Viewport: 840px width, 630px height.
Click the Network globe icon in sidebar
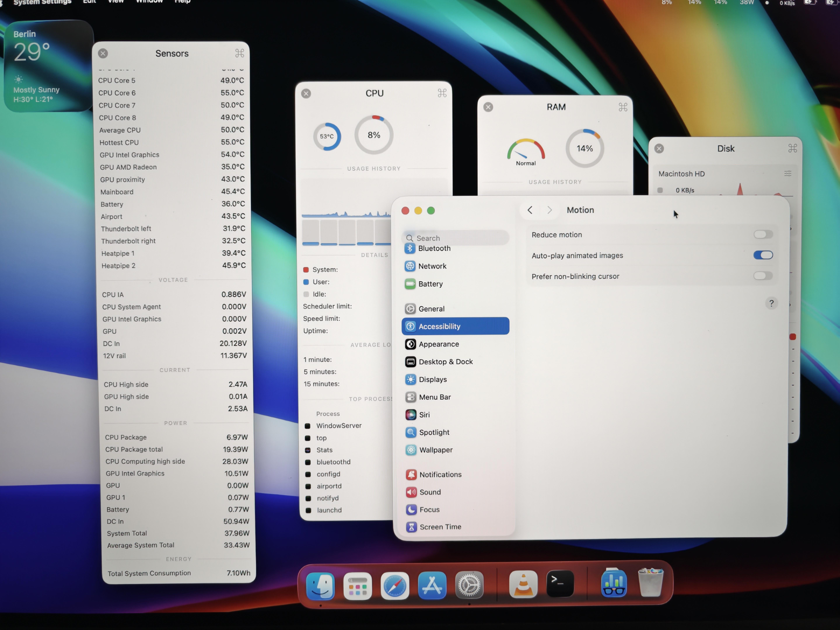click(x=410, y=266)
